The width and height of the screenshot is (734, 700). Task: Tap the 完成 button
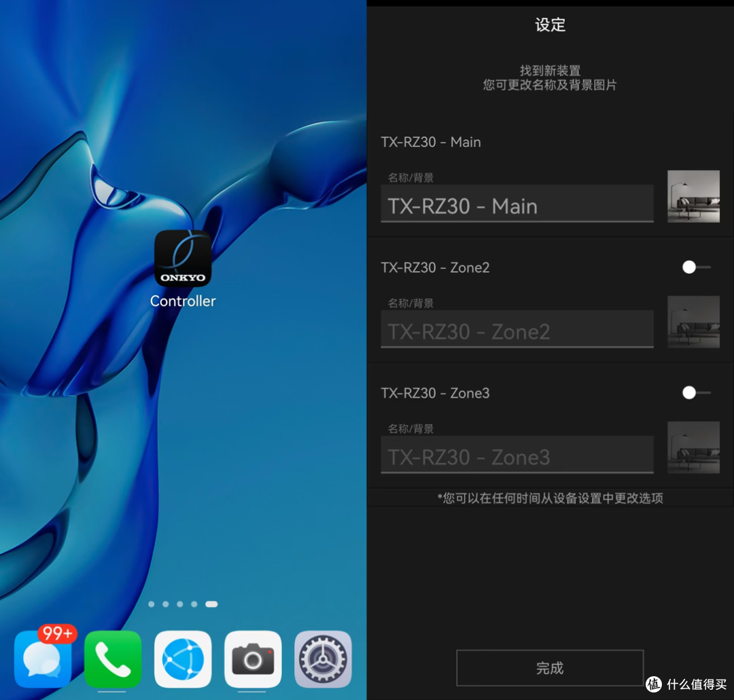(x=550, y=667)
